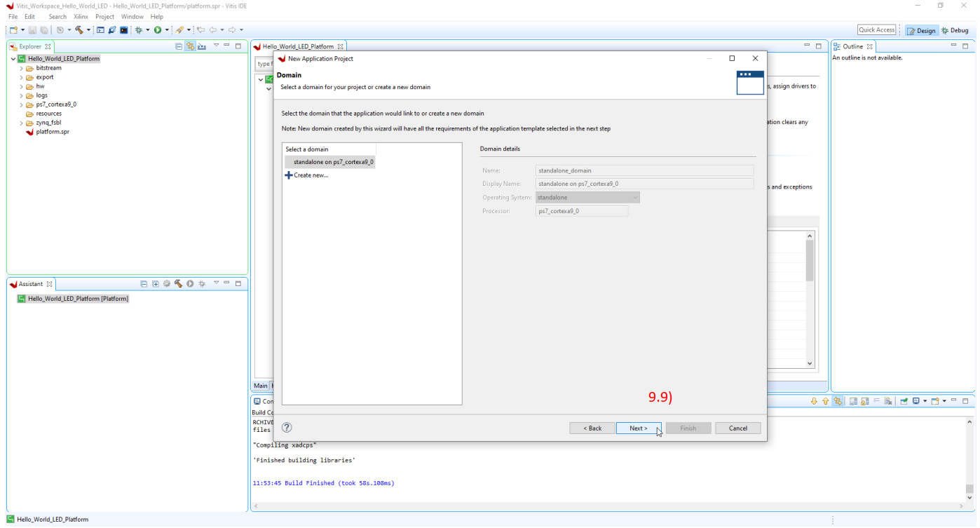Minimize the Console panel
The height and width of the screenshot is (528, 980).
point(955,400)
